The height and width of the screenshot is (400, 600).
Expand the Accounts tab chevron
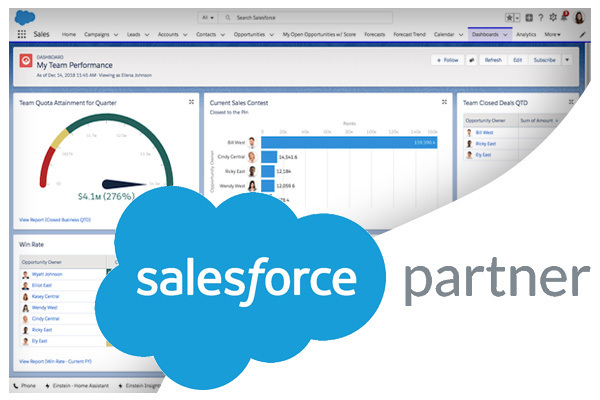click(x=185, y=34)
